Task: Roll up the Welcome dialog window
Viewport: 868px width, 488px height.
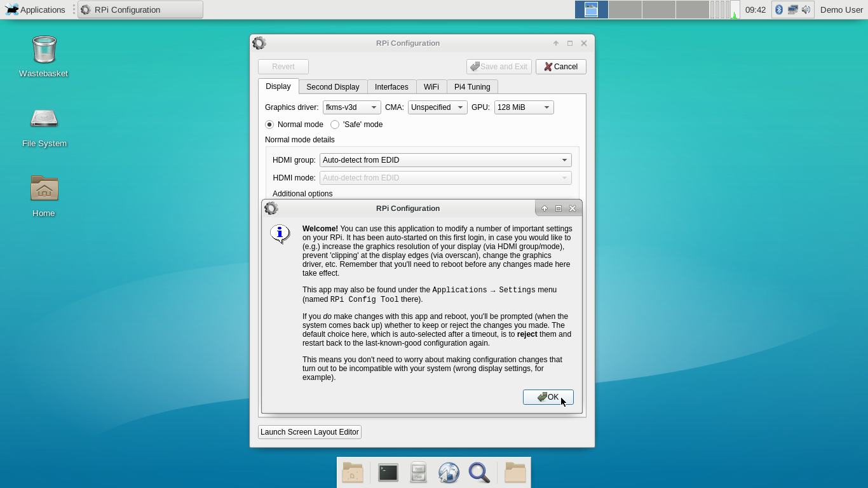Action: coord(545,208)
